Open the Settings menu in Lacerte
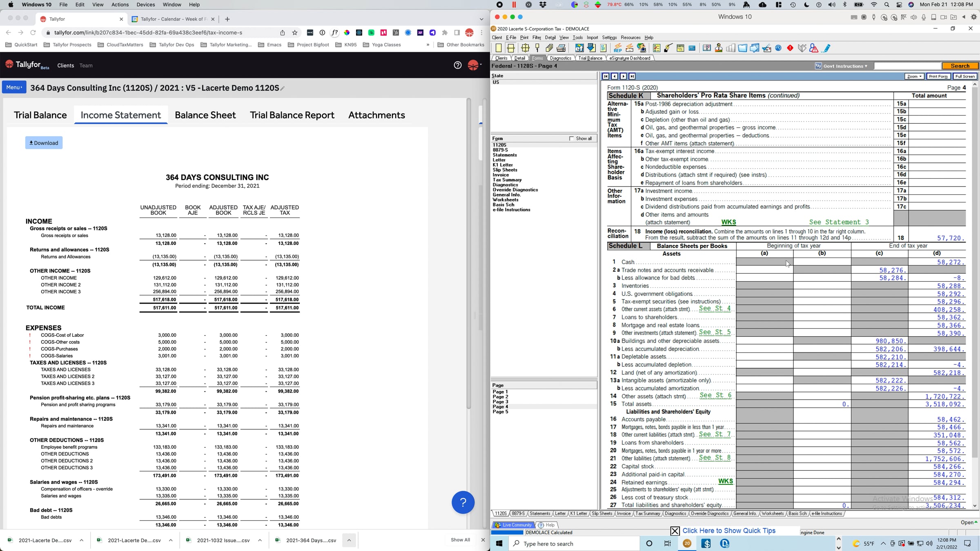 (x=609, y=38)
